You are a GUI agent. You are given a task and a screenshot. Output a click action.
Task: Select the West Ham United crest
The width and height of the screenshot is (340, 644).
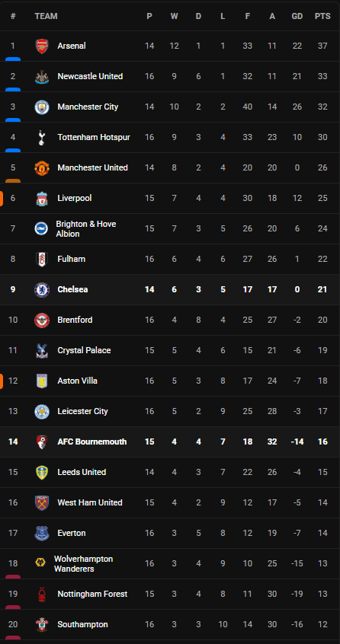pos(41,502)
